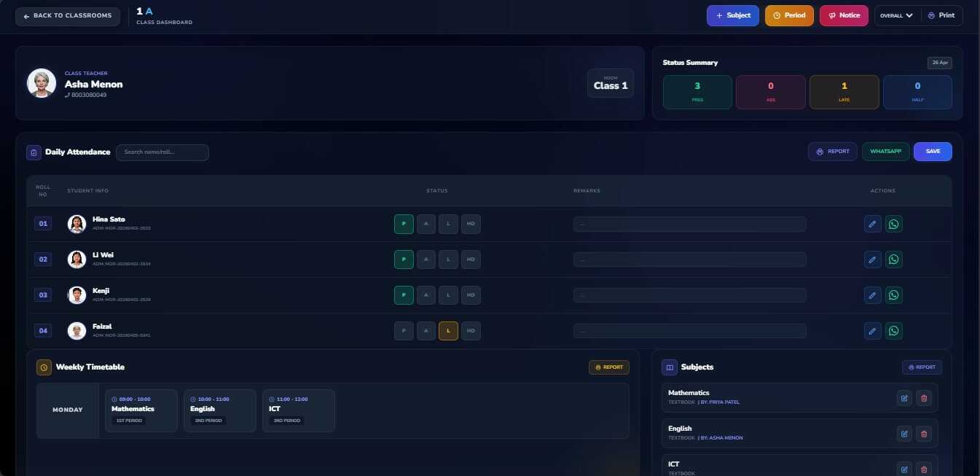Mark Faizal as Present

tap(404, 331)
